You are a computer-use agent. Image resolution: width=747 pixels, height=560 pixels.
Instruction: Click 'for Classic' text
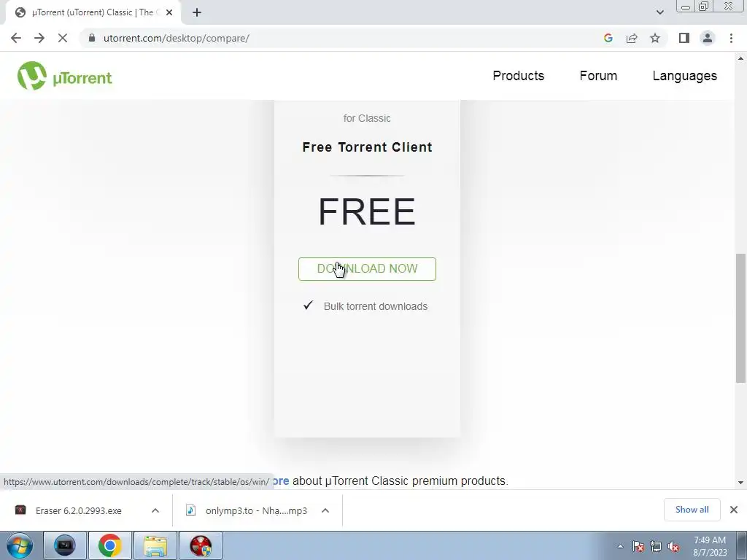pyautogui.click(x=367, y=118)
